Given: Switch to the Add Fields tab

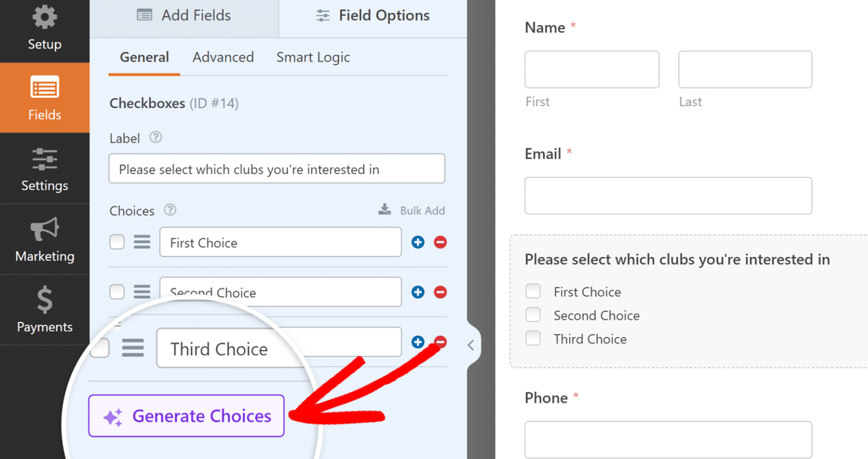Looking at the screenshot, I should pos(183,15).
